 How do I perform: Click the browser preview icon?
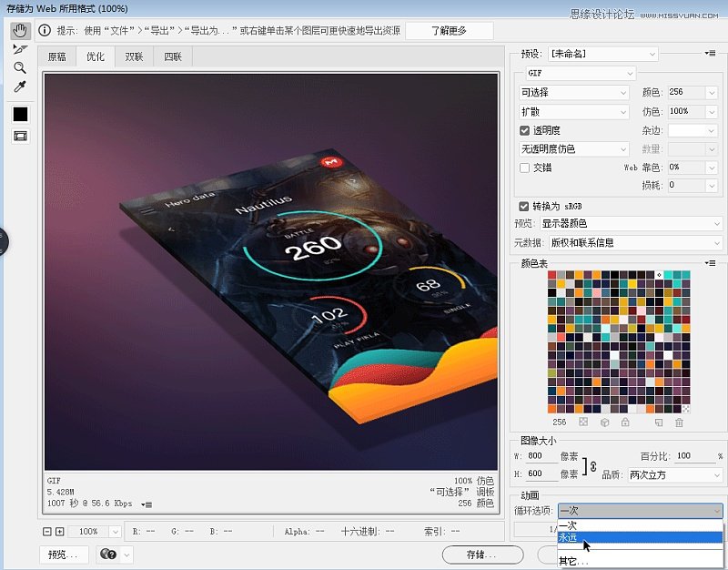(108, 555)
